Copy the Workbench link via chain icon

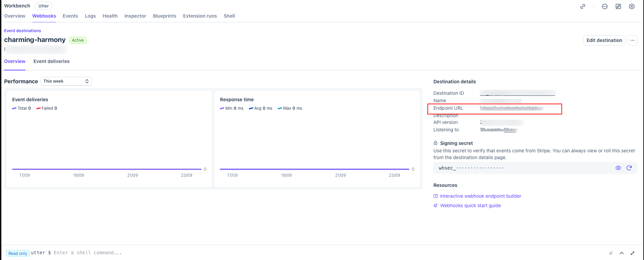583,6
